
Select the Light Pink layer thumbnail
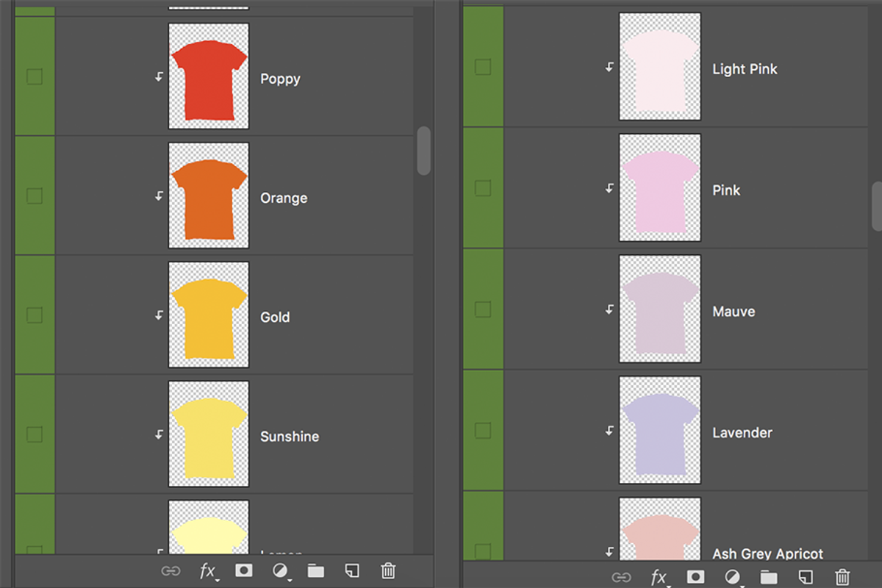click(x=660, y=66)
